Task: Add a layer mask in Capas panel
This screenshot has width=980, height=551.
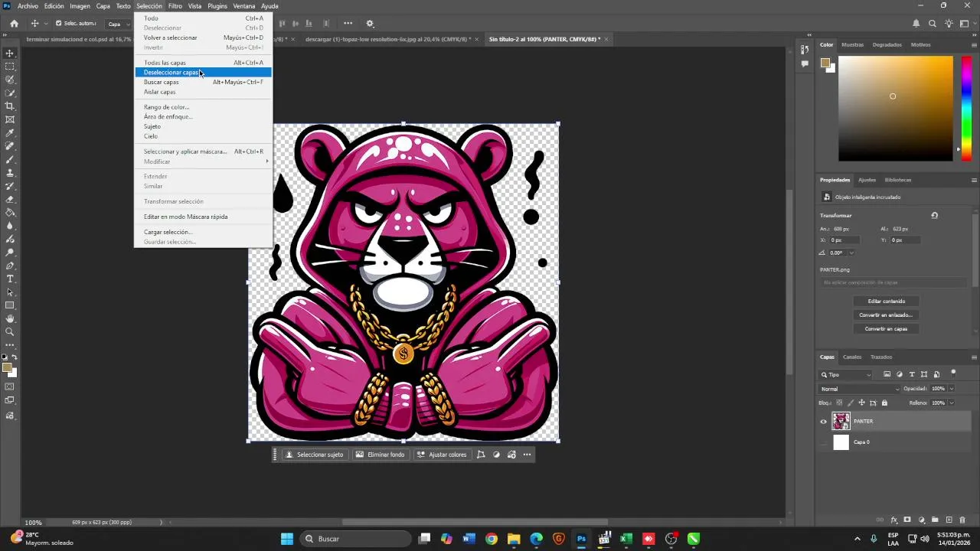Action: coord(907,520)
